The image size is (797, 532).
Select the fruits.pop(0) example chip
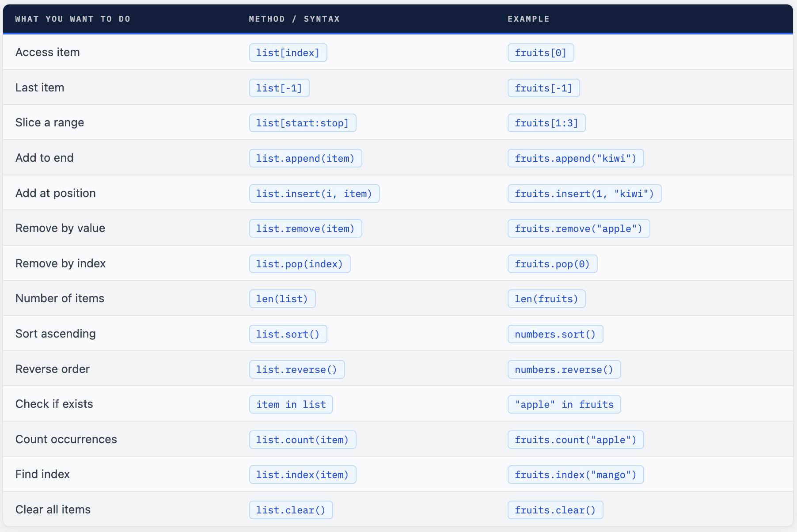coord(552,264)
